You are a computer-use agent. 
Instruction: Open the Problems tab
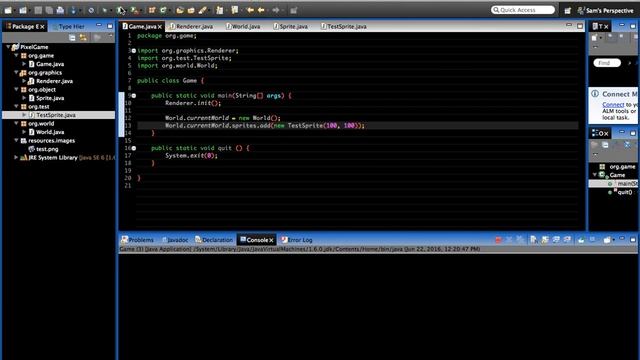[138, 240]
